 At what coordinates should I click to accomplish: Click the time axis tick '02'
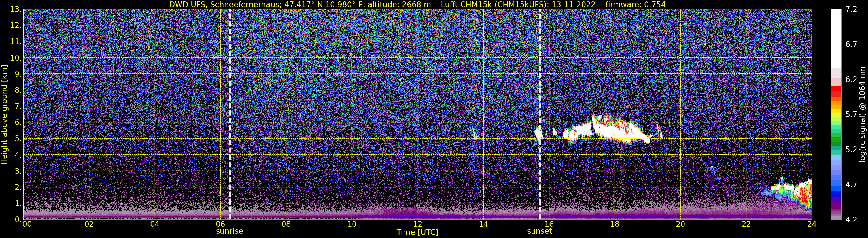pos(89,224)
